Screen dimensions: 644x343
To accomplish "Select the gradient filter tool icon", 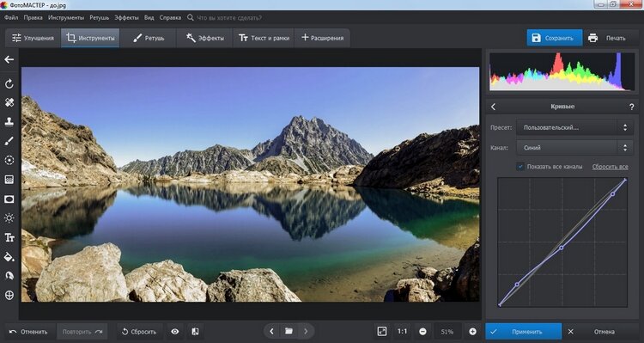I will pos(9,180).
